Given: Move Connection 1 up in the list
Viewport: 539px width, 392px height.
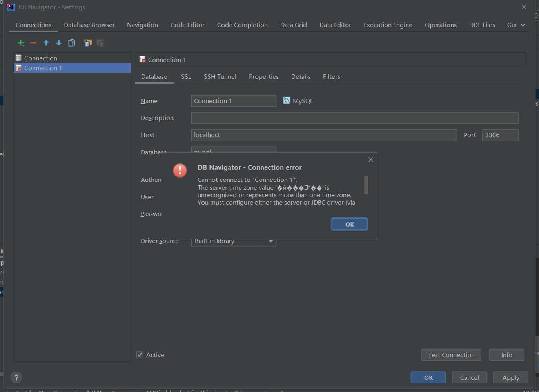Looking at the screenshot, I should point(46,43).
